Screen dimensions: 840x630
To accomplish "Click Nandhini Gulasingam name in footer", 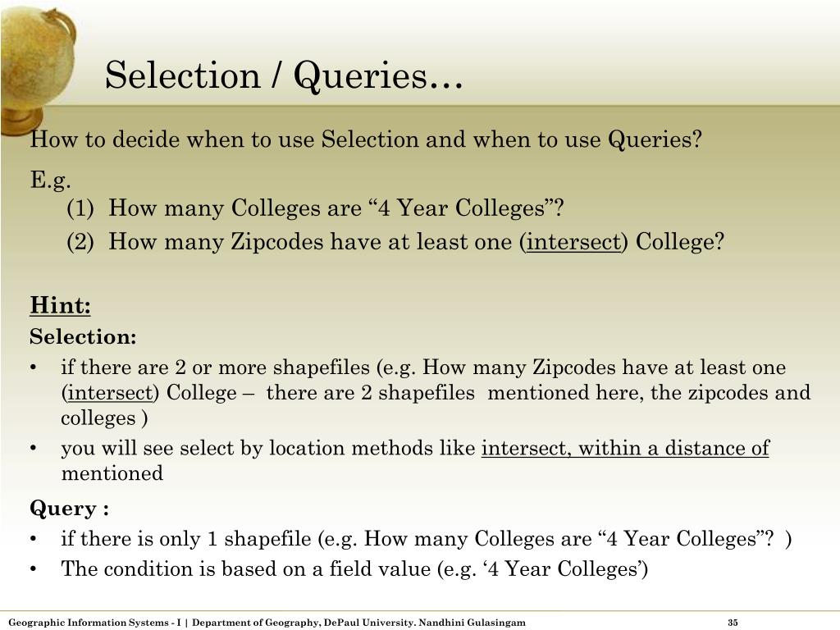I will [x=472, y=623].
